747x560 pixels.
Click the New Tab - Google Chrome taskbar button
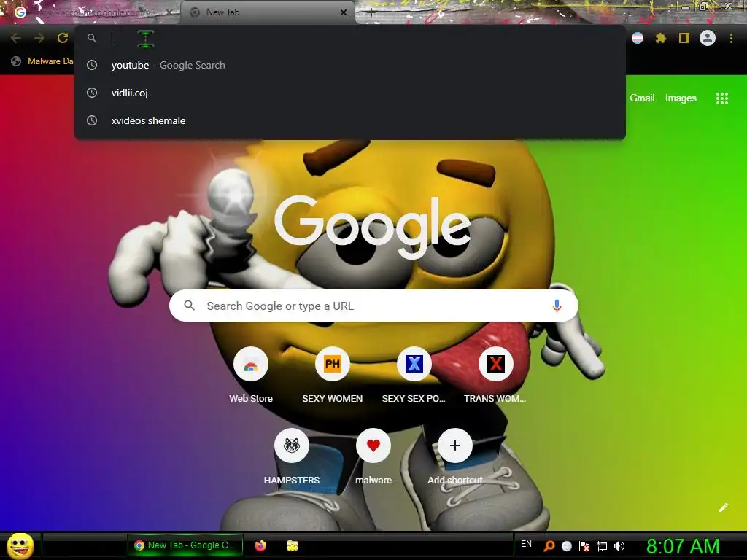point(185,545)
